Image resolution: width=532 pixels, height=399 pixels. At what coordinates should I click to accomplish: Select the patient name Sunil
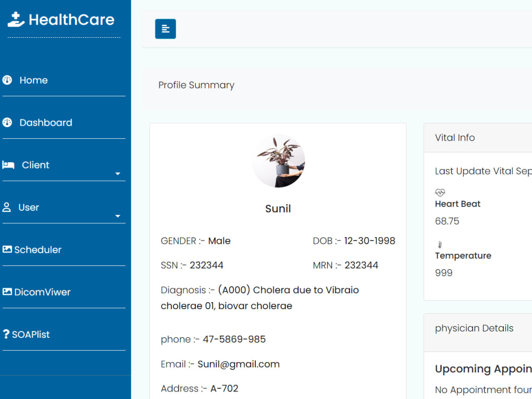[278, 209]
